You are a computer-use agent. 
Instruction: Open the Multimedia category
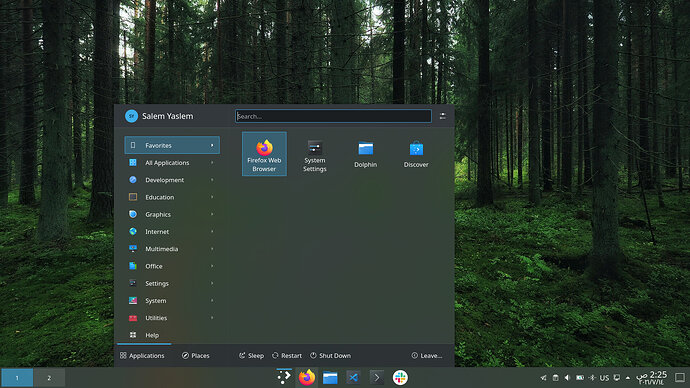click(172, 249)
